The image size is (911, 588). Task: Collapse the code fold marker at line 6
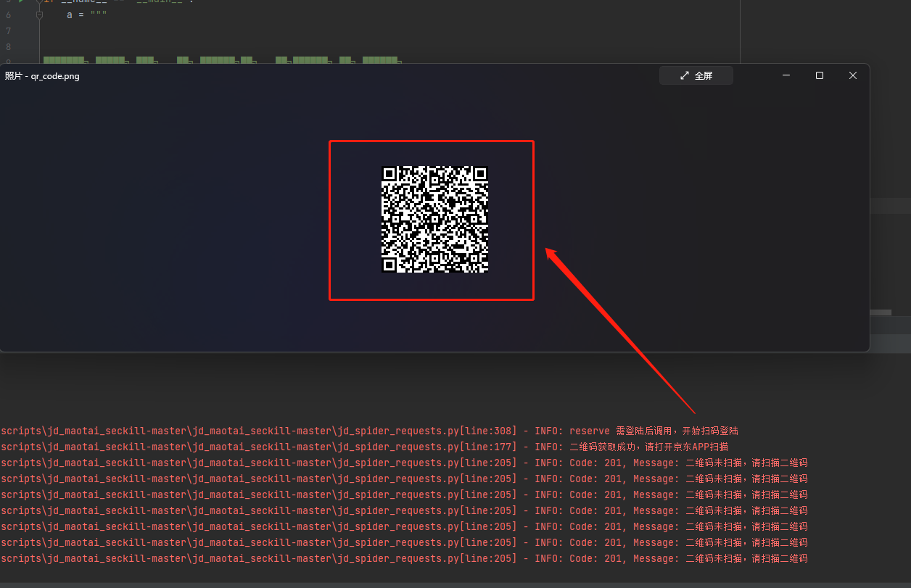coord(39,15)
